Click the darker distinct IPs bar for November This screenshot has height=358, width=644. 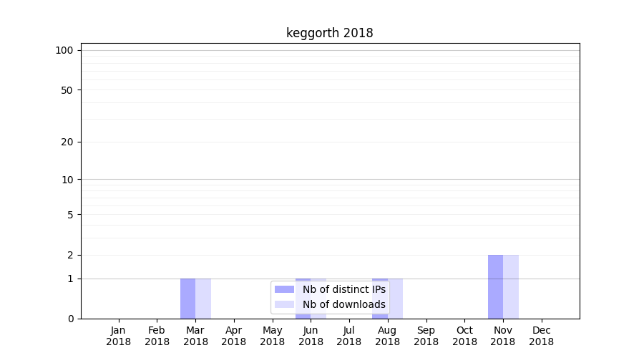coord(495,286)
